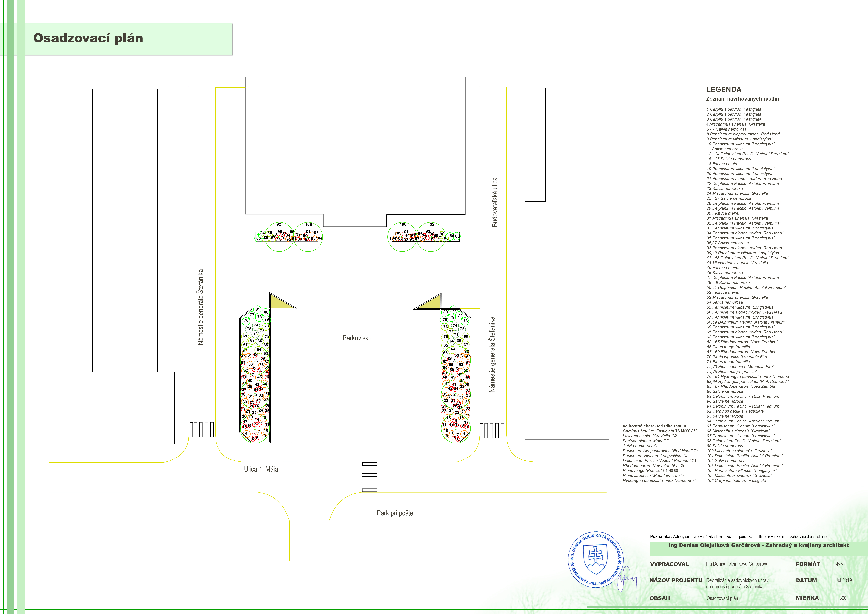Viewport: 868px width, 614px height.
Task: Click the 'Ulica 1. Mája' street label
Action: [x=261, y=469]
